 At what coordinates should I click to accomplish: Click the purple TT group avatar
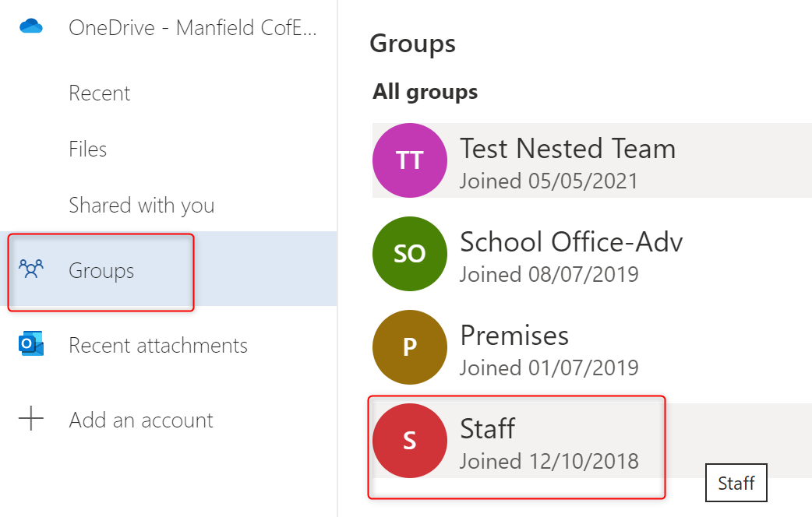click(410, 160)
